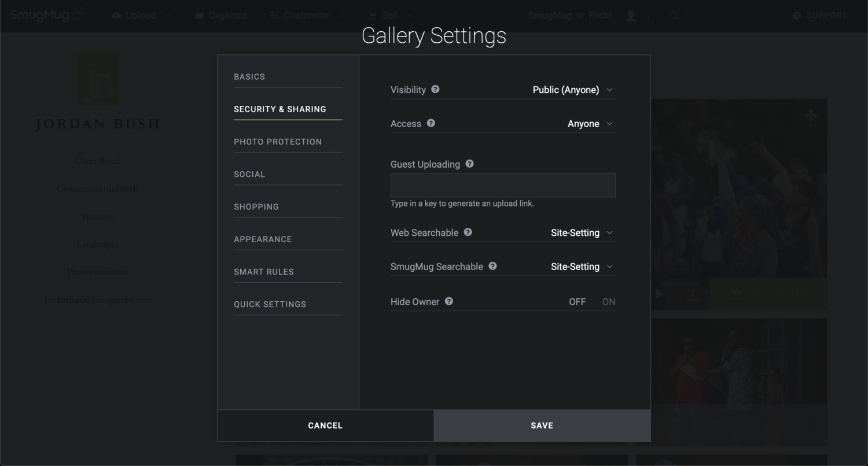
Task: Click the Web Searchable help icon
Action: click(x=468, y=232)
